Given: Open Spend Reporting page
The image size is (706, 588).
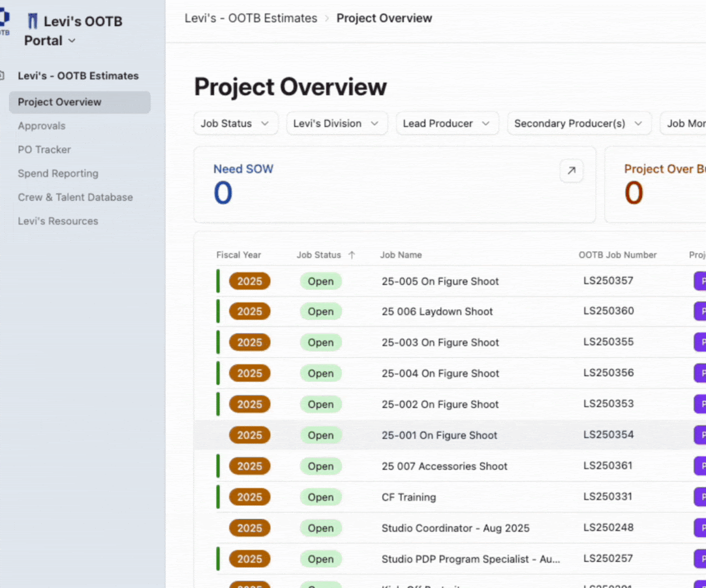Looking at the screenshot, I should (58, 173).
